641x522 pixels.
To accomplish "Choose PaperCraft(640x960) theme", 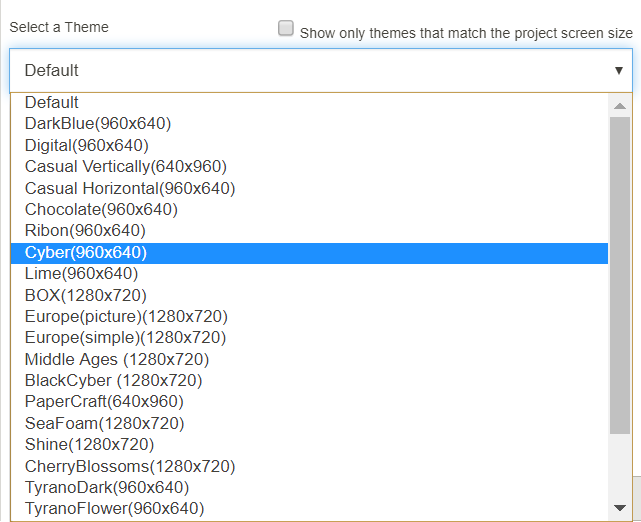I will click(309, 402).
